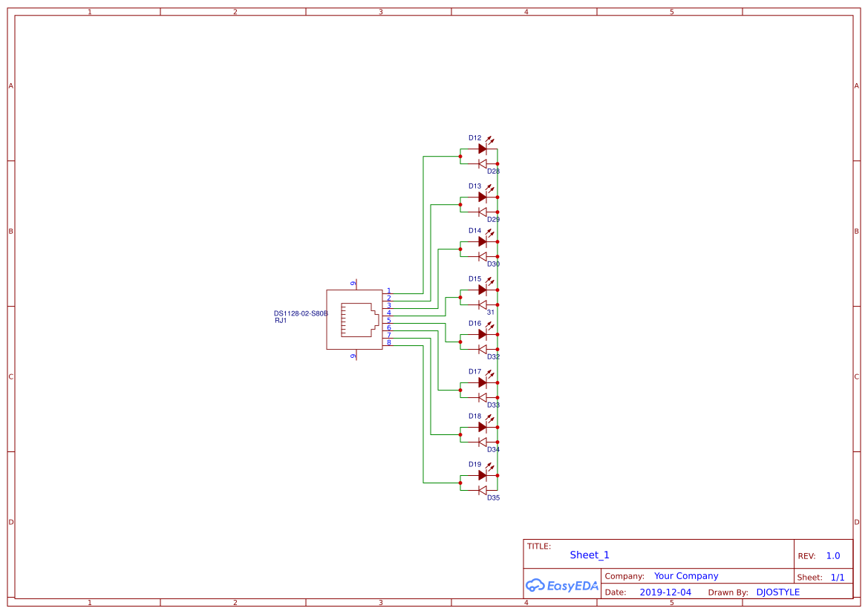The image size is (868, 614).
Task: Choose the D34 diode symbol
Action: [x=482, y=442]
